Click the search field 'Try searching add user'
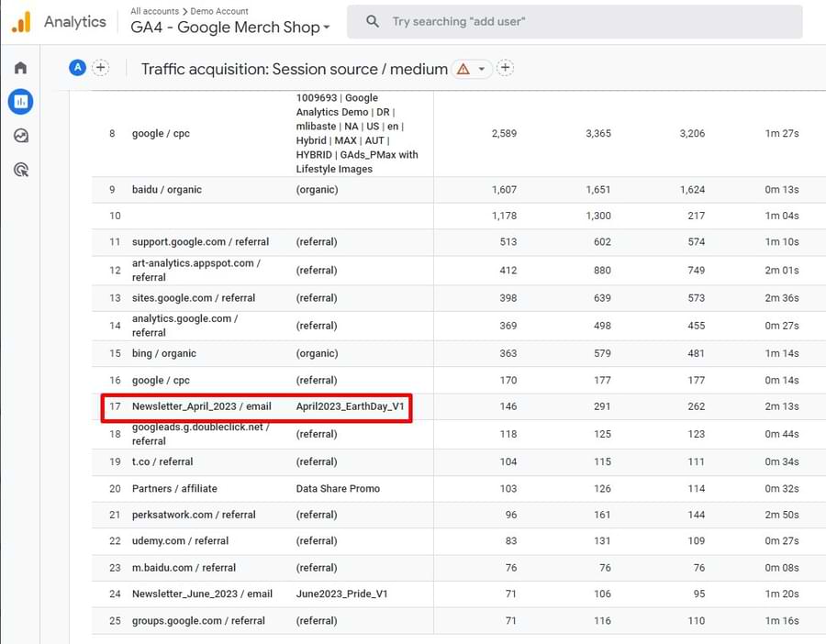The image size is (826, 644). (575, 22)
